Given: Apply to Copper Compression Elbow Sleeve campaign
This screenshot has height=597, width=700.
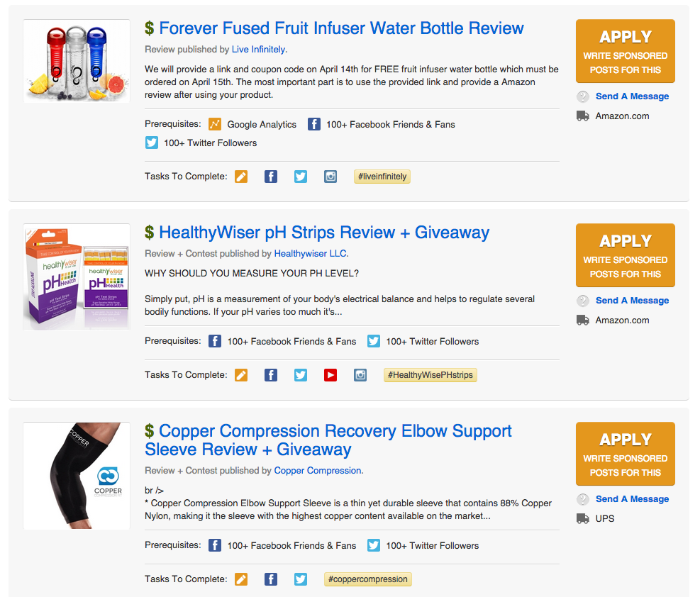Looking at the screenshot, I should [x=625, y=454].
